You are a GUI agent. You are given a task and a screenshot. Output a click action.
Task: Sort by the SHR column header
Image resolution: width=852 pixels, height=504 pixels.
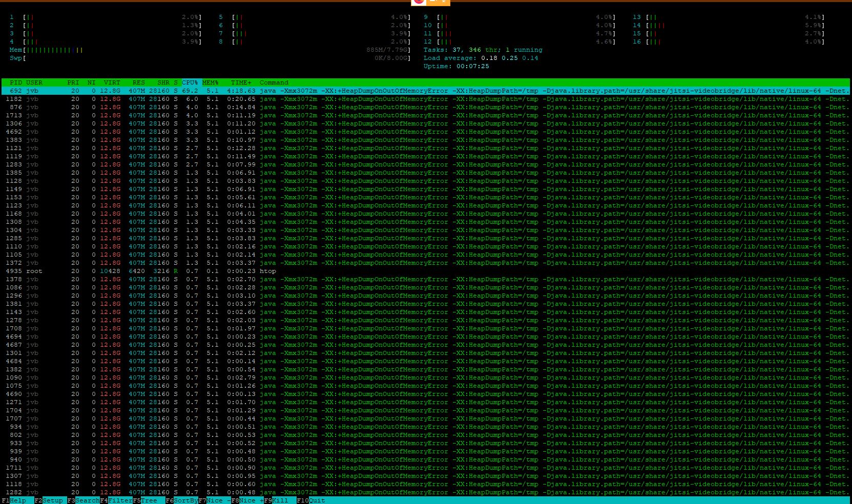coord(163,82)
